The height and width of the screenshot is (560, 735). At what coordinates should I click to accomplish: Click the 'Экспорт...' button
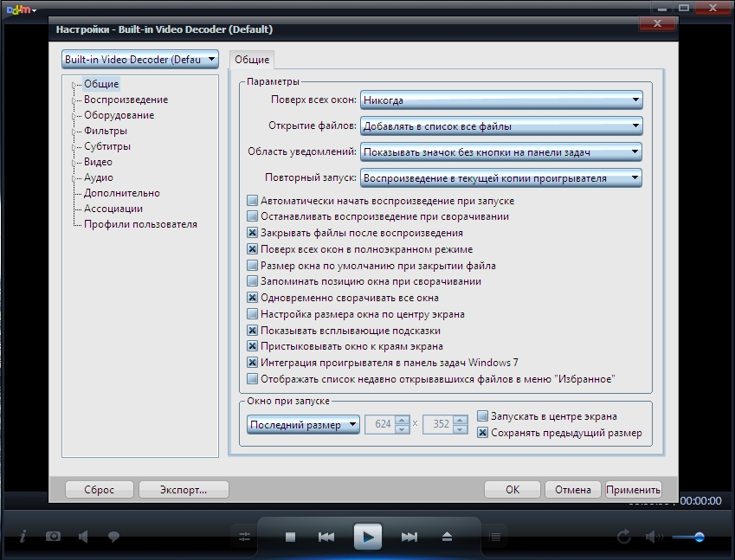(184, 490)
